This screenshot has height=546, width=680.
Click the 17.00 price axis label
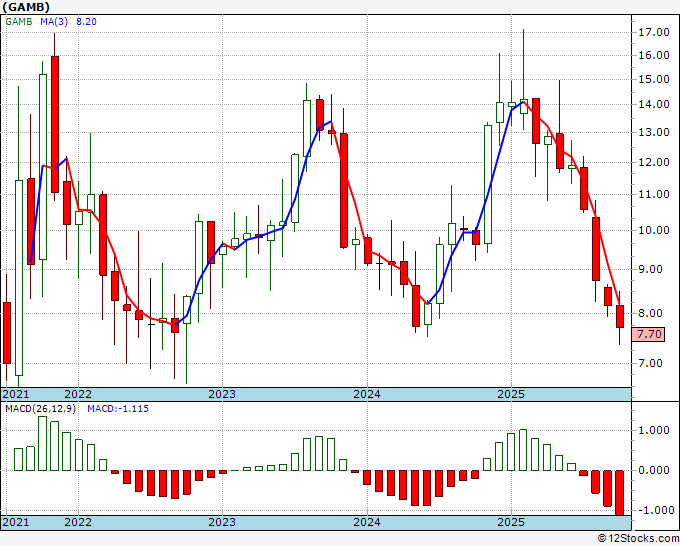pyautogui.click(x=654, y=32)
